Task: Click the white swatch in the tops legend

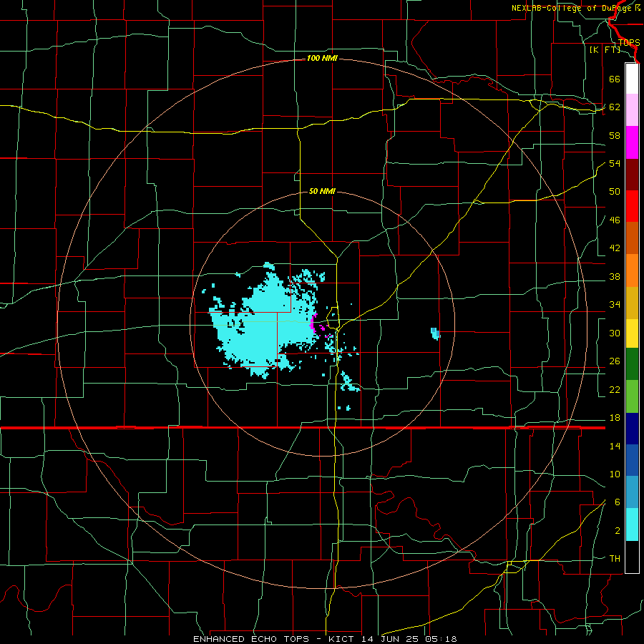Action: [632, 79]
